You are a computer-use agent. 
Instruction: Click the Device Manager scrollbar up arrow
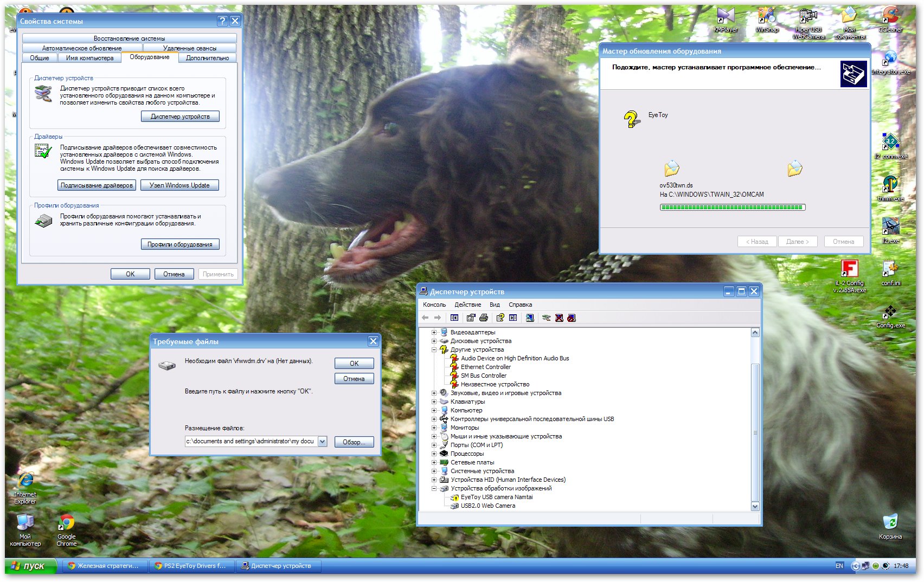coord(755,333)
